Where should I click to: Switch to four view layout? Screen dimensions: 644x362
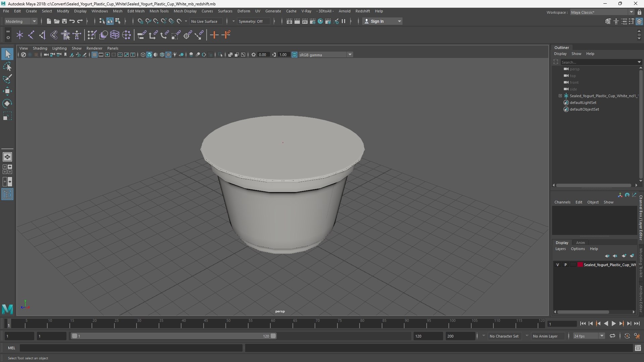click(x=7, y=169)
